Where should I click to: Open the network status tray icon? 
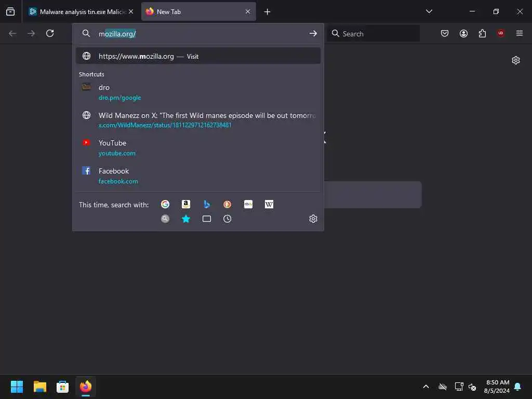tap(459, 387)
